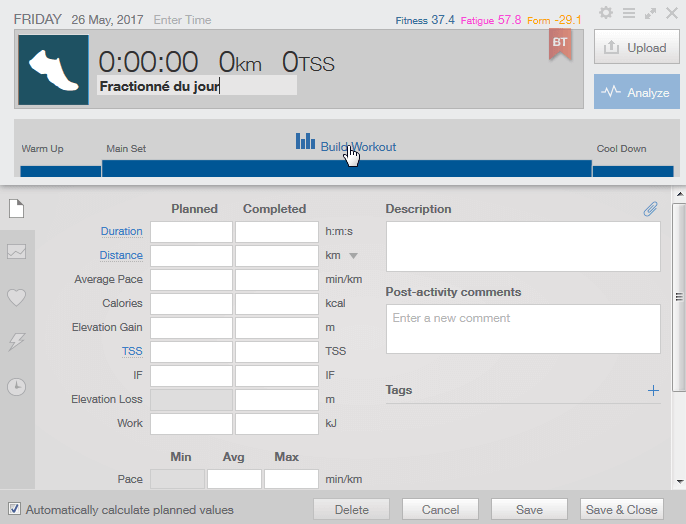The height and width of the screenshot is (524, 686).
Task: Add a tag with the plus icon
Action: pyautogui.click(x=653, y=390)
